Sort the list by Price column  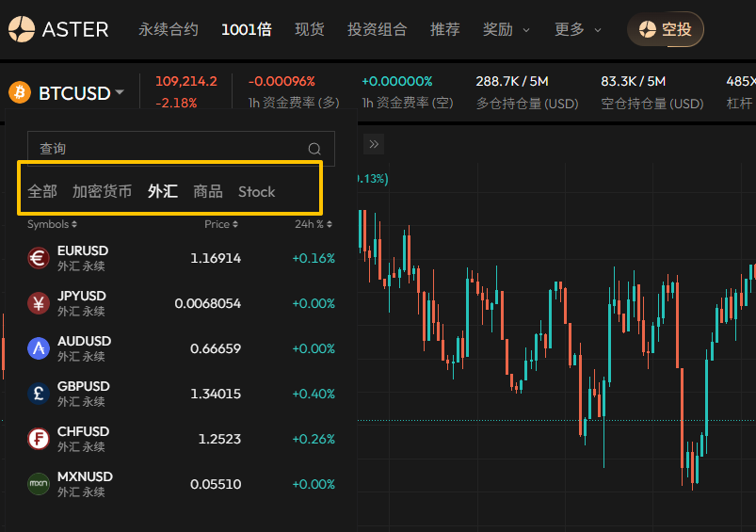(x=220, y=224)
